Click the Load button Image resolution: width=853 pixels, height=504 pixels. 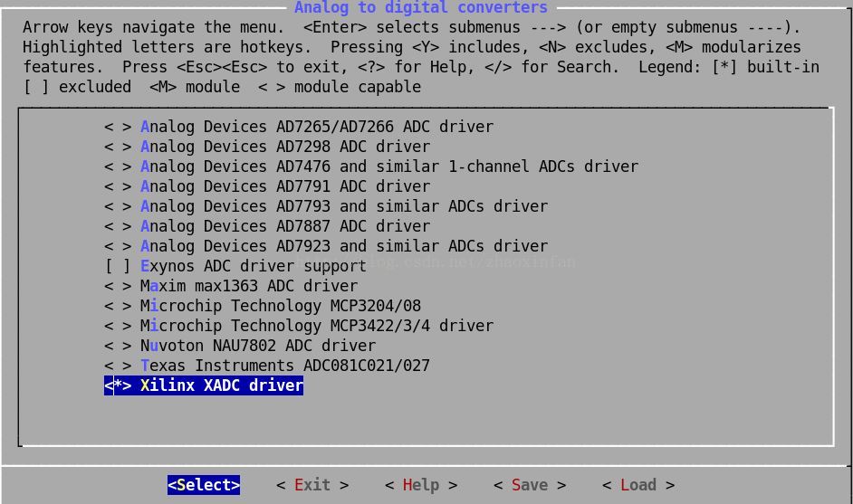tap(638, 485)
